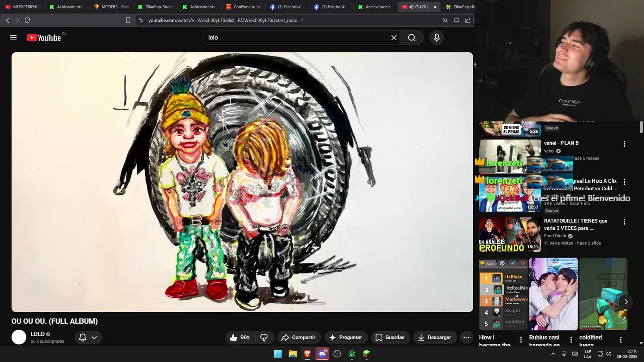
Task: Open RATATOUILLE 'UN ANÁLISIS PROFUNDO' thumbnail
Action: point(510,234)
